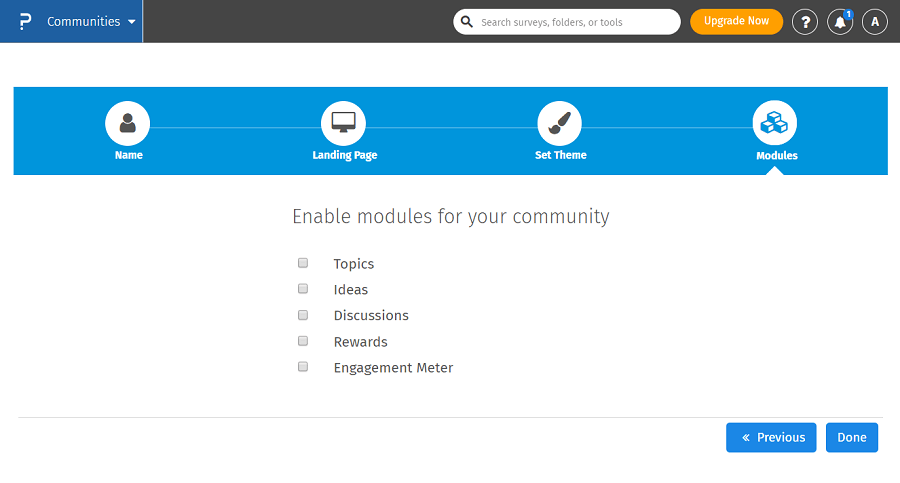The height and width of the screenshot is (483, 900).
Task: Focus the search surveys input field
Action: (x=575, y=22)
